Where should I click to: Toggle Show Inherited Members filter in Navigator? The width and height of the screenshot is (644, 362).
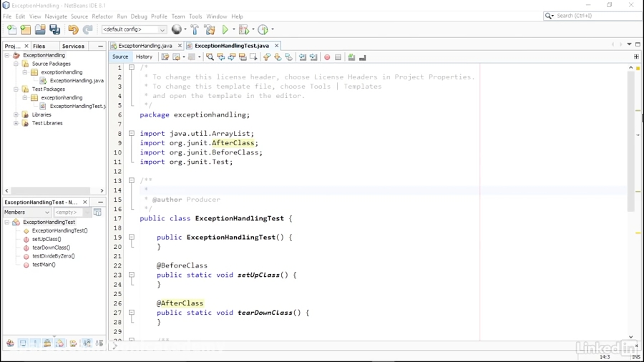(10, 343)
